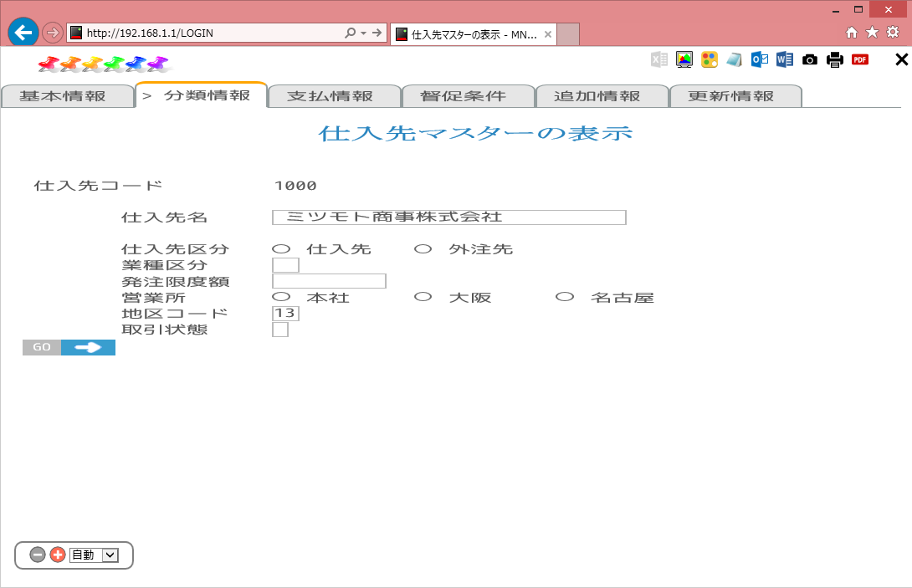Switch to the 支払情報 tab

[330, 96]
